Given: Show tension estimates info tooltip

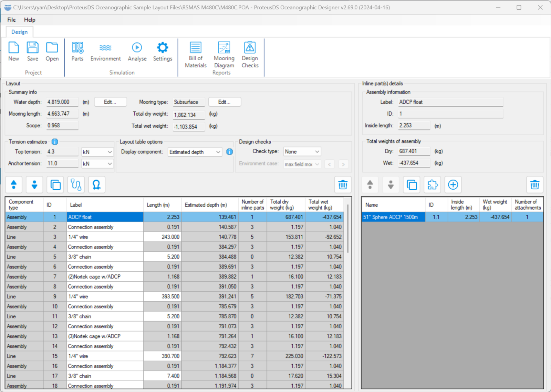Looking at the screenshot, I should [x=55, y=142].
